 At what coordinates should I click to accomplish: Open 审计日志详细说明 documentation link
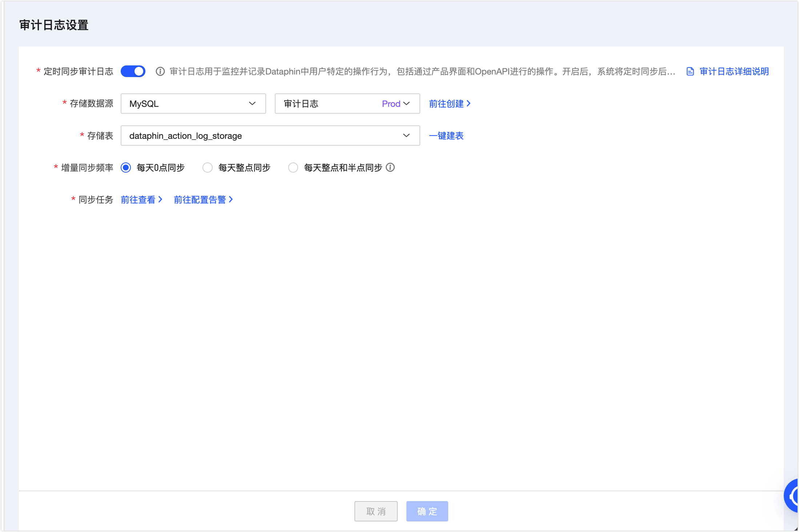tap(734, 72)
